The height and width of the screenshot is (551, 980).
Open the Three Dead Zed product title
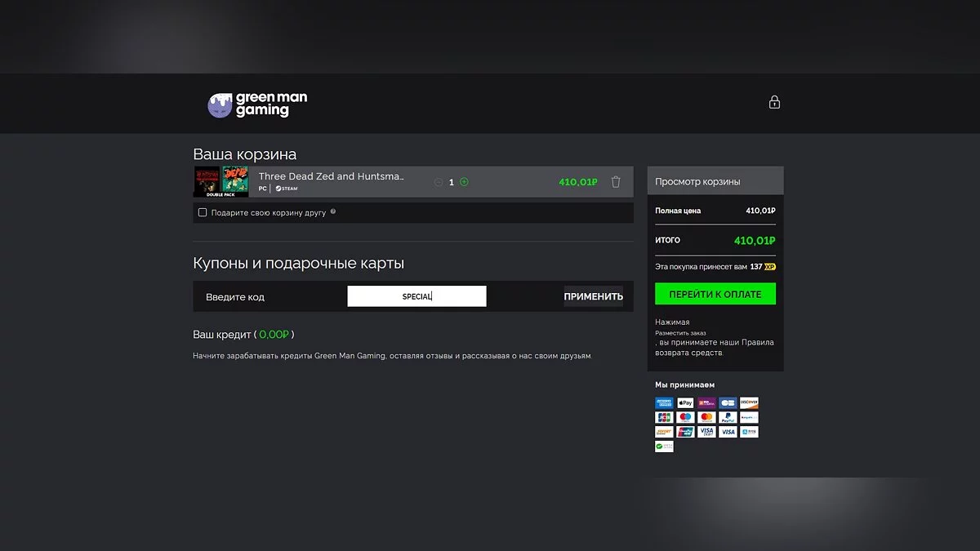click(x=331, y=176)
